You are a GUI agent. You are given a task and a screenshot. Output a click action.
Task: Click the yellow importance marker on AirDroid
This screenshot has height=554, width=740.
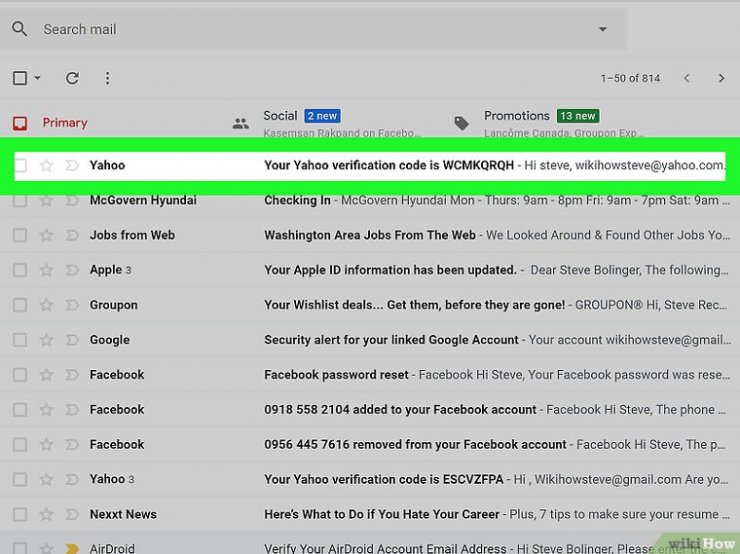[x=72, y=548]
